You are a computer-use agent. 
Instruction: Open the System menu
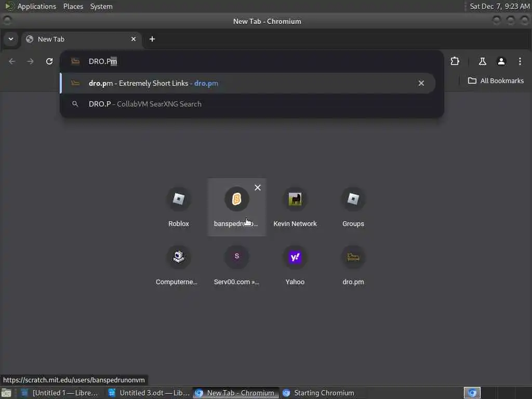click(101, 6)
